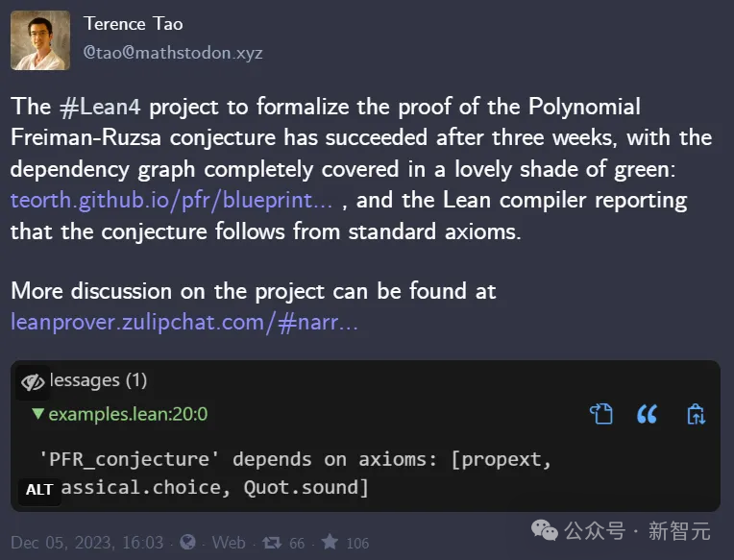Viewport: 734px width, 560px height.
Task: Collapse the examples.lean:20:0 message triangle
Action: tap(37, 414)
